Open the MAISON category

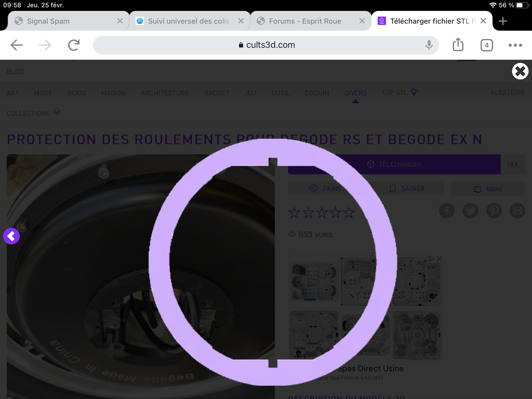[x=114, y=93]
